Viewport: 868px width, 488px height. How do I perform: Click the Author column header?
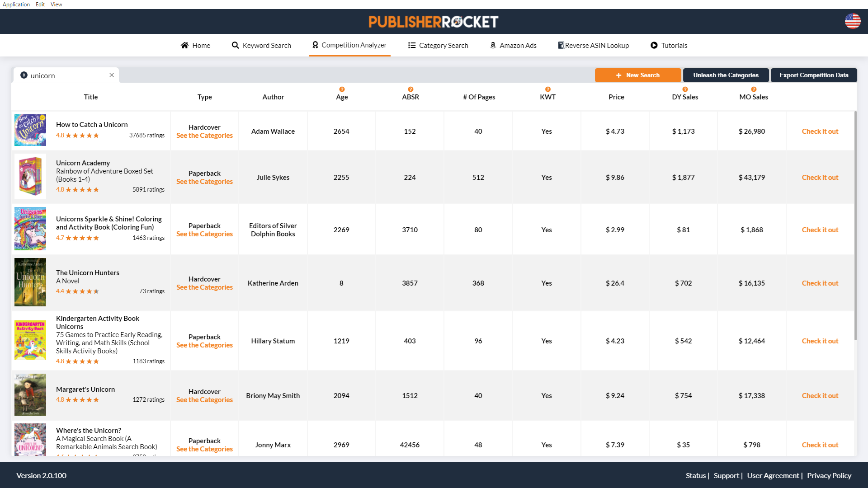[x=273, y=97]
